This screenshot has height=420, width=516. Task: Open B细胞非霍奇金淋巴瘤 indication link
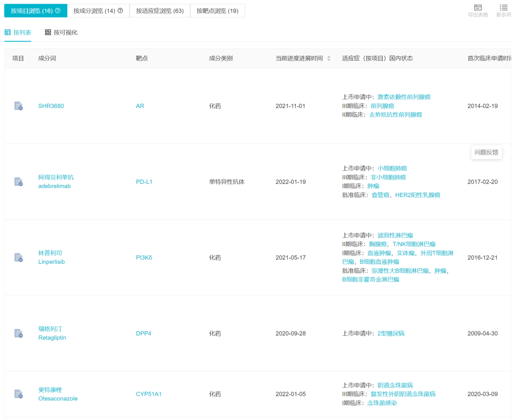[x=371, y=280]
